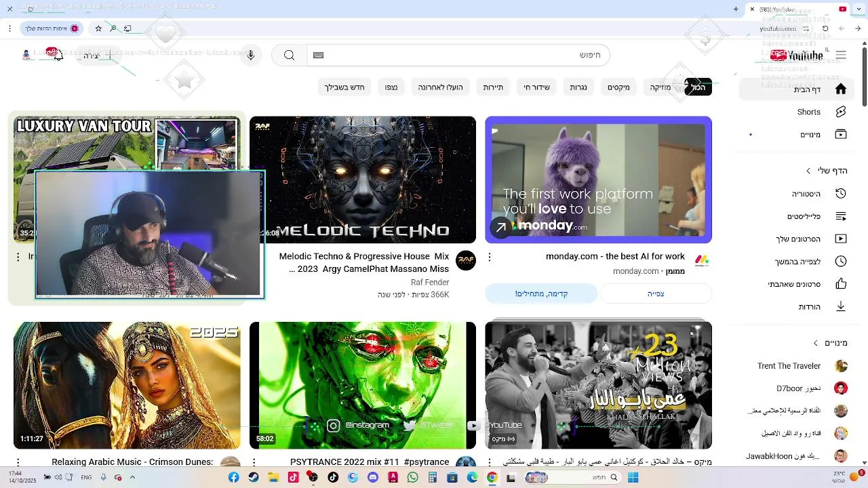Open a new Chrome tab
The height and width of the screenshot is (488, 868).
click(736, 9)
